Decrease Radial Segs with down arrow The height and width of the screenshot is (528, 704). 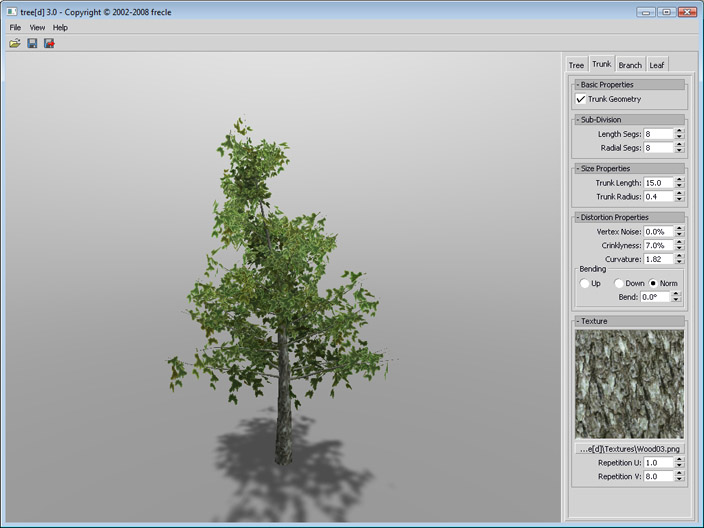(679, 150)
